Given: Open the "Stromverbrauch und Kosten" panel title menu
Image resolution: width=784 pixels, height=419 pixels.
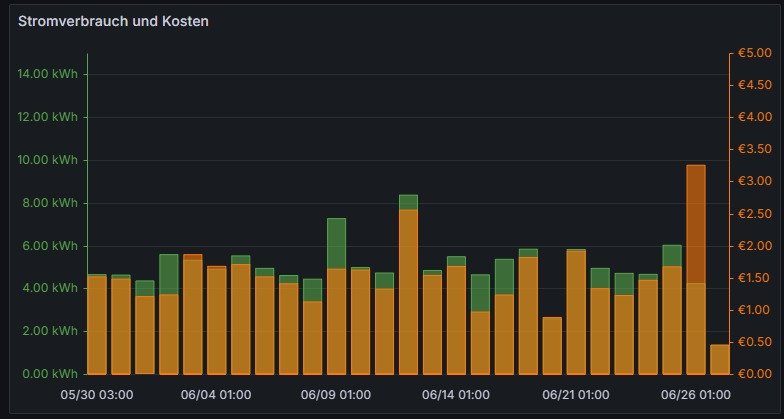Looking at the screenshot, I should pos(114,20).
